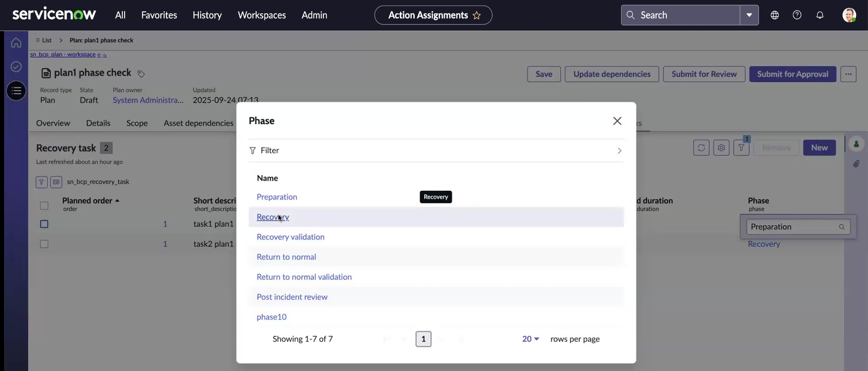
Task: Click the New button
Action: pos(819,148)
